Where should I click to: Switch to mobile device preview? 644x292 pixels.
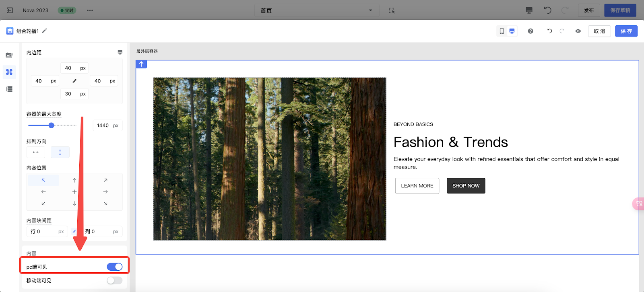(x=502, y=31)
